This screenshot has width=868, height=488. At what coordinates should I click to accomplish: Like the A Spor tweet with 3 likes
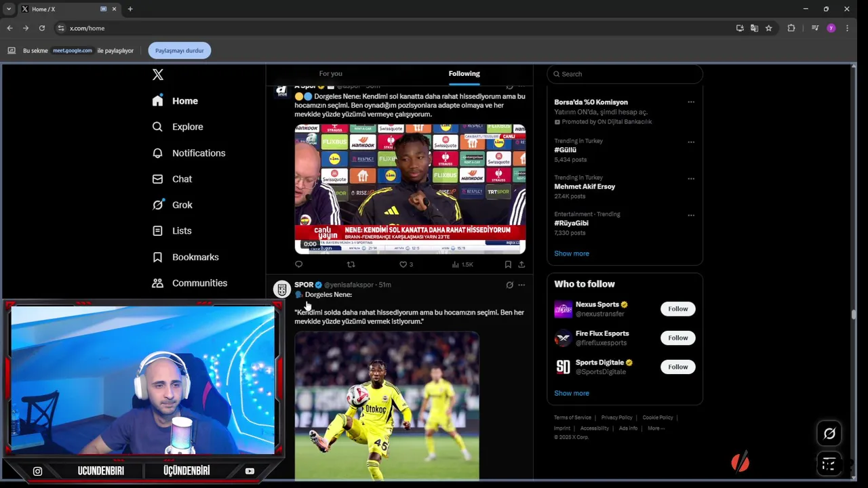tap(406, 264)
